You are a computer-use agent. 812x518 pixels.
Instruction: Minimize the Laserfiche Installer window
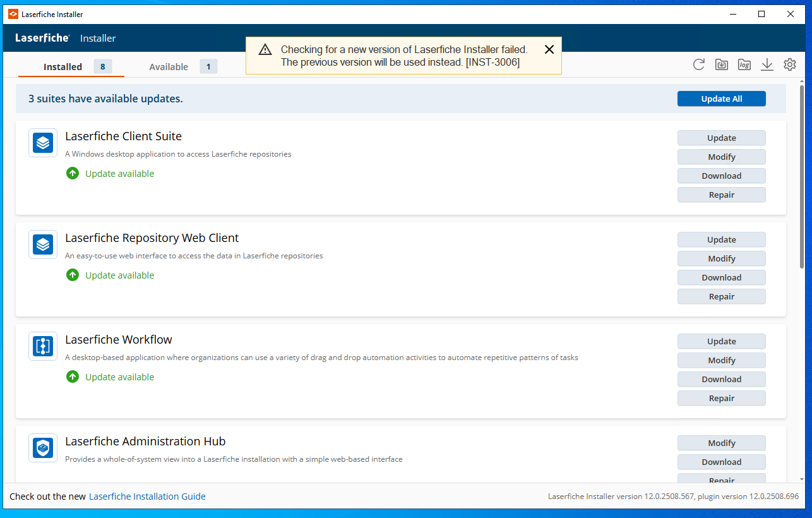point(733,14)
